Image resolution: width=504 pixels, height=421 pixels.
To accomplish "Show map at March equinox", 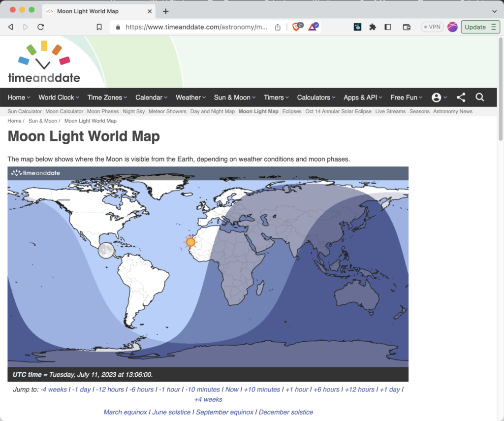I will [125, 412].
